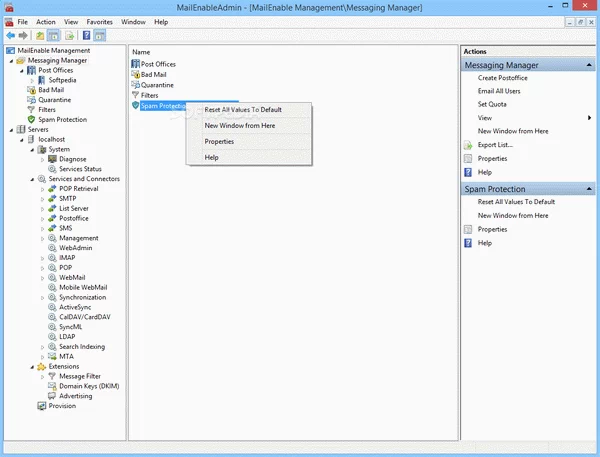The width and height of the screenshot is (600, 457).
Task: Select WebAdmin in the tree
Action: click(75, 248)
